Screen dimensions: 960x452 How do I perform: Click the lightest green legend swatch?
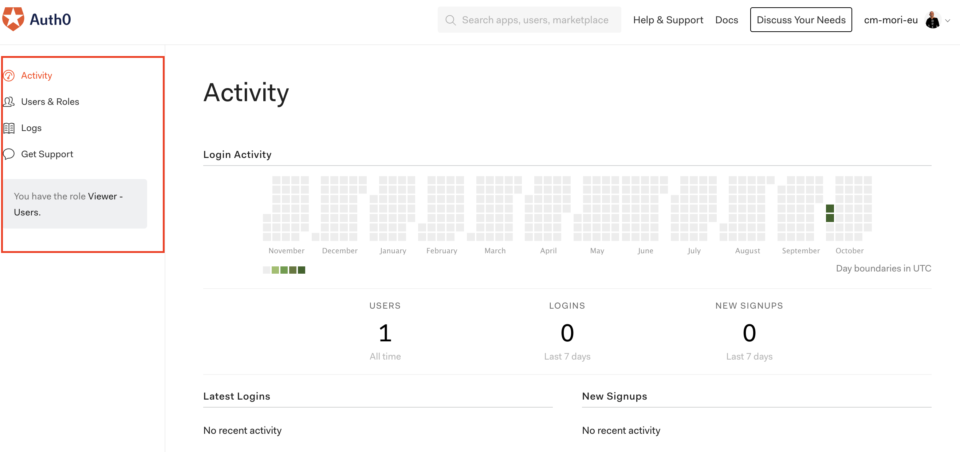pyautogui.click(x=275, y=270)
